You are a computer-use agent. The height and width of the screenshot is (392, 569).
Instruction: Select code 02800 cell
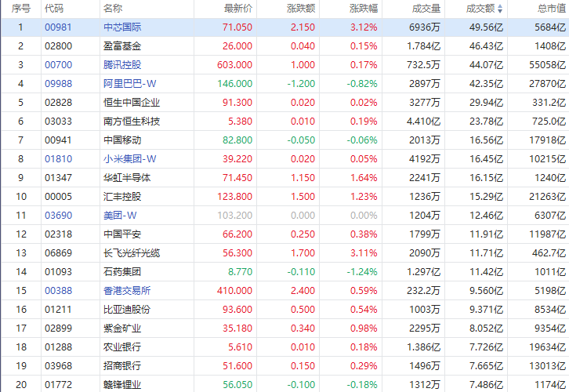[x=58, y=46]
